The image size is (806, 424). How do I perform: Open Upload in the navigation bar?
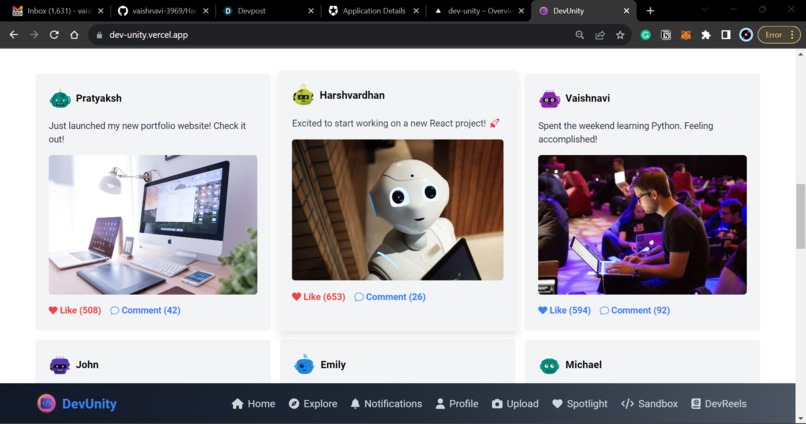(515, 404)
